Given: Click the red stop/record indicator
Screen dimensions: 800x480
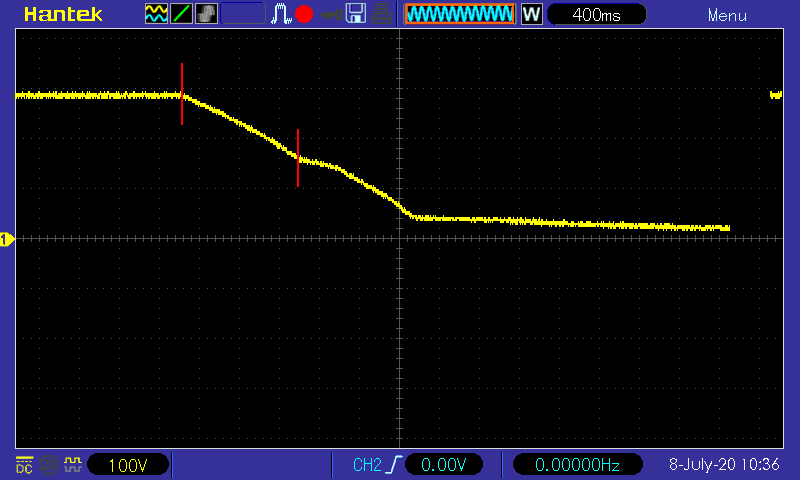Looking at the screenshot, I should coord(304,14).
